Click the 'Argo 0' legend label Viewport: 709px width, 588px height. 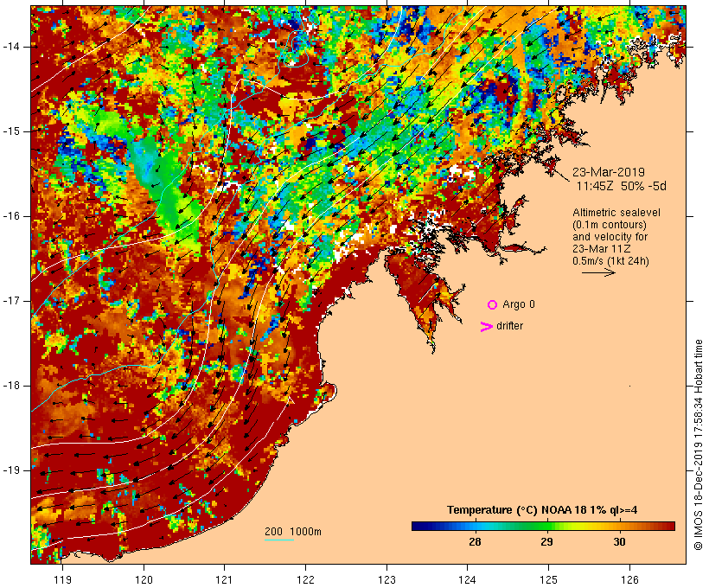coord(519,304)
